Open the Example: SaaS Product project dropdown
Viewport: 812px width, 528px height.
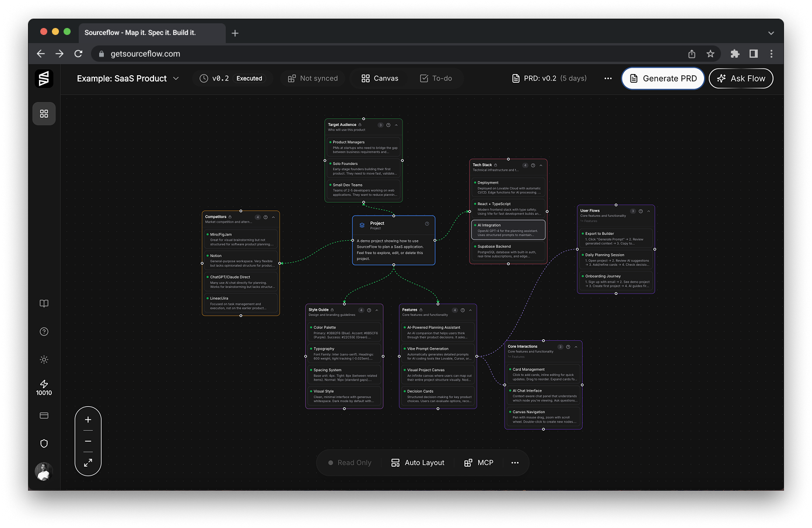128,79
